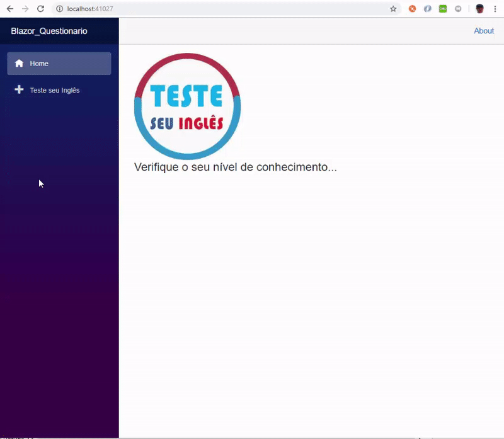Open the Chrome profile avatar
This screenshot has width=504, height=439.
479,9
